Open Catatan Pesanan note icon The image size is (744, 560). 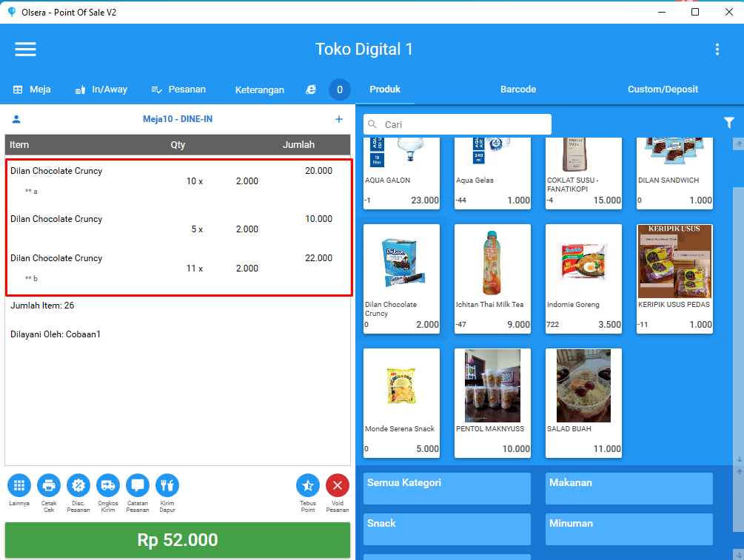(x=138, y=485)
